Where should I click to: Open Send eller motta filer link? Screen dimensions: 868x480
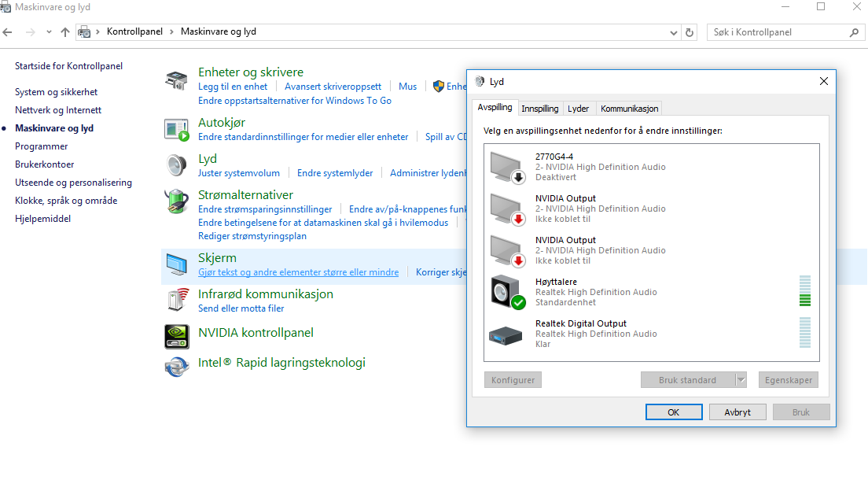pos(241,308)
